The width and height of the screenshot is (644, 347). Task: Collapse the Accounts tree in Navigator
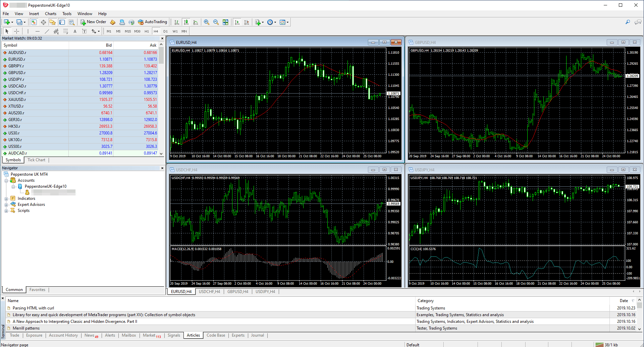(7, 180)
